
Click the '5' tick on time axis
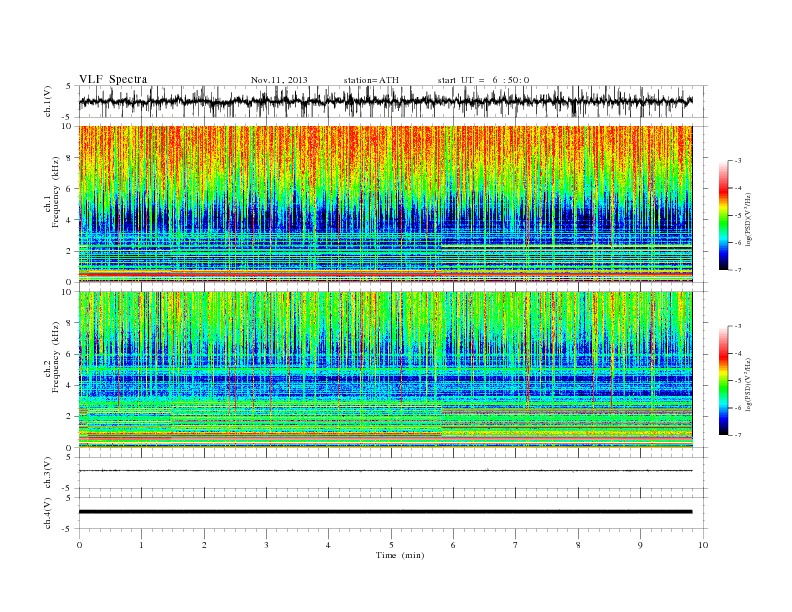[x=391, y=545]
